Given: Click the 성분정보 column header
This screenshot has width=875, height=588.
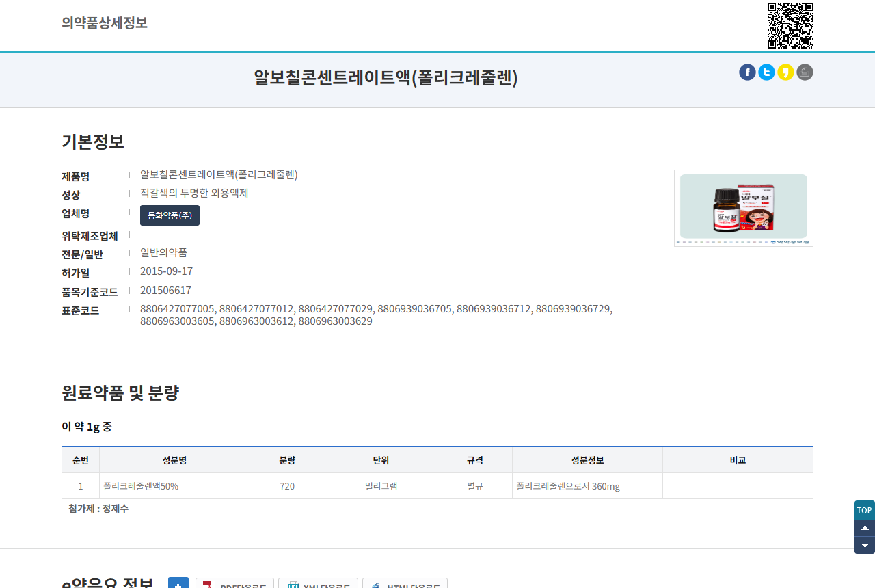Looking at the screenshot, I should (587, 460).
